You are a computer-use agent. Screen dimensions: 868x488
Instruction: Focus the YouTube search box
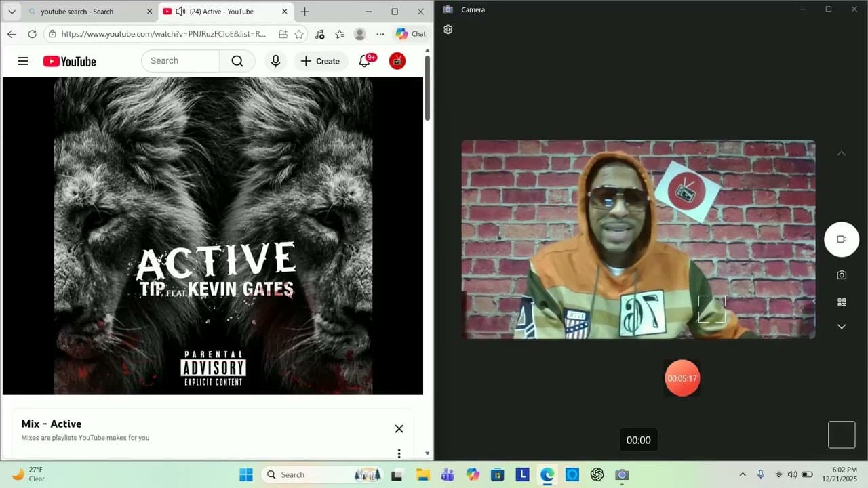(x=180, y=61)
